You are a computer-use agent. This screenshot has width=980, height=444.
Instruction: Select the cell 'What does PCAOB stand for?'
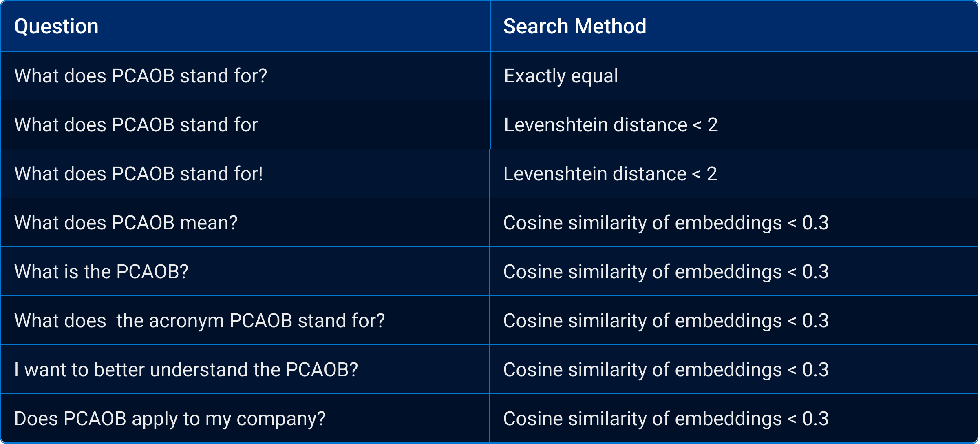[245, 76]
